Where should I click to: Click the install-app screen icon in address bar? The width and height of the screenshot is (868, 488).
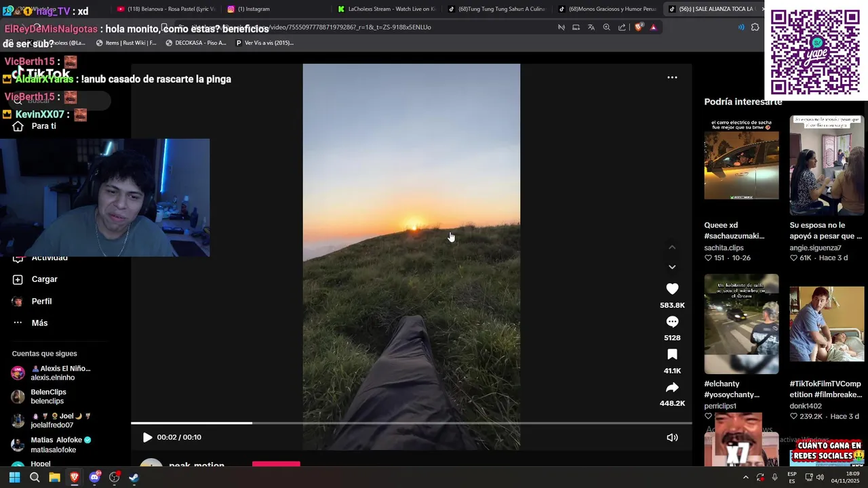576,27
